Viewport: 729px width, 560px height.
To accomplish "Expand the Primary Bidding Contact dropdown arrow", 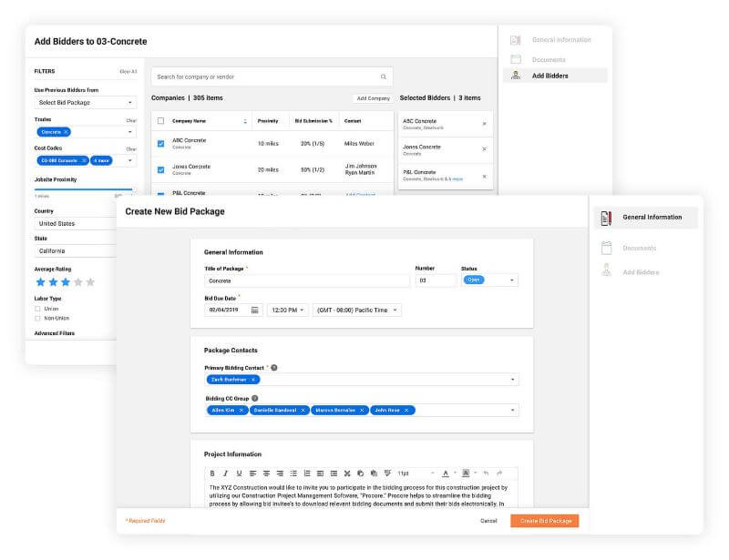I will (513, 380).
